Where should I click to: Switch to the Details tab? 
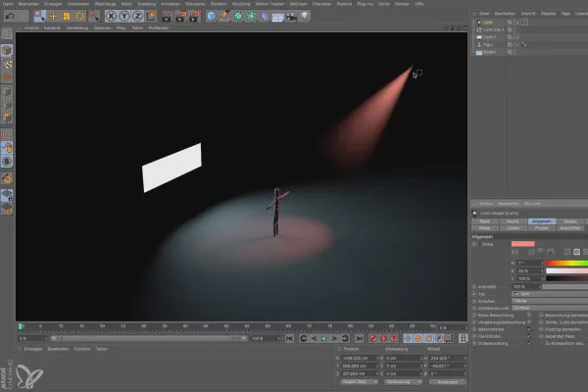pyautogui.click(x=570, y=221)
